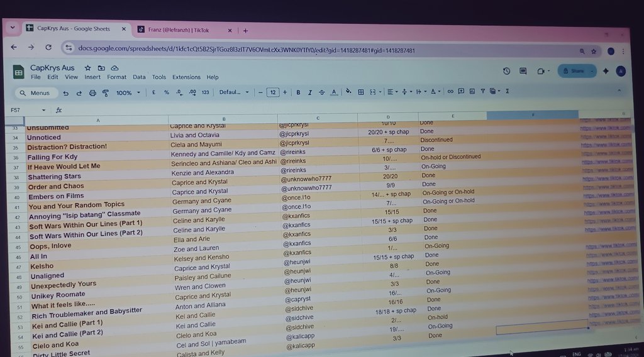
Task: Increase font size plus button
Action: [285, 92]
